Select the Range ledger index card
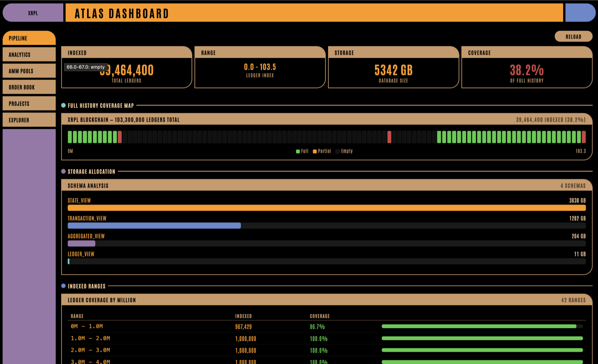 pos(260,67)
